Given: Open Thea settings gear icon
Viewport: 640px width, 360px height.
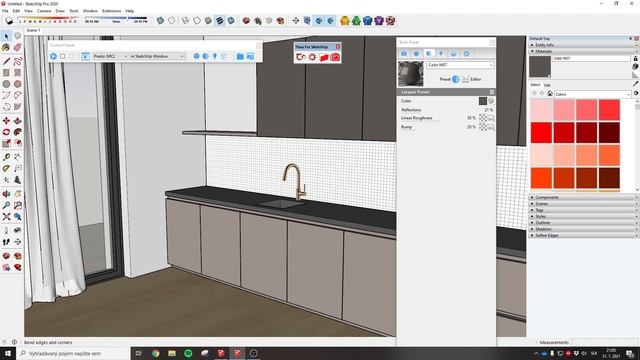Looking at the screenshot, I should (312, 57).
